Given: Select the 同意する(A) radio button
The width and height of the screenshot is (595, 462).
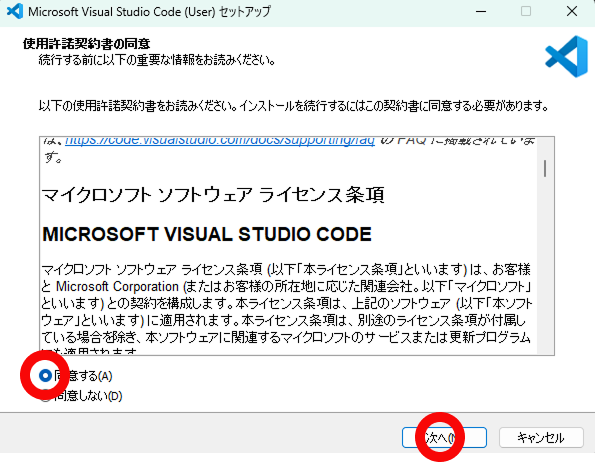Looking at the screenshot, I should point(45,376).
